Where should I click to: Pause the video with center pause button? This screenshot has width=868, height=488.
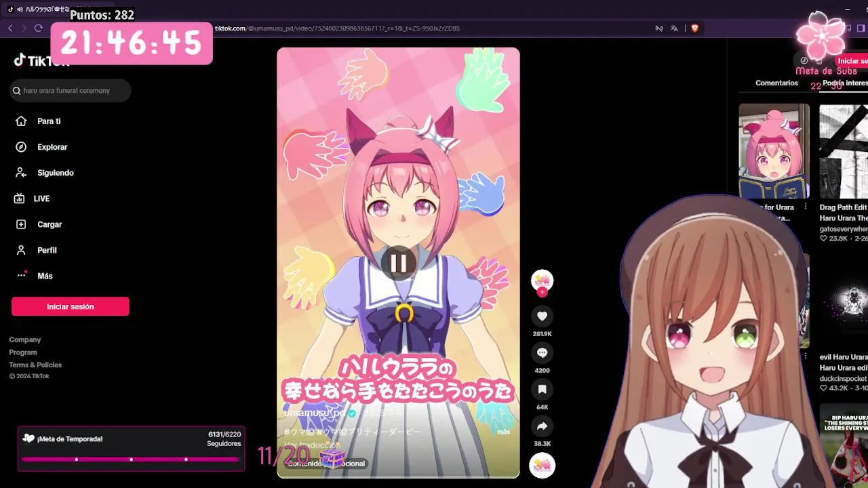[398, 263]
